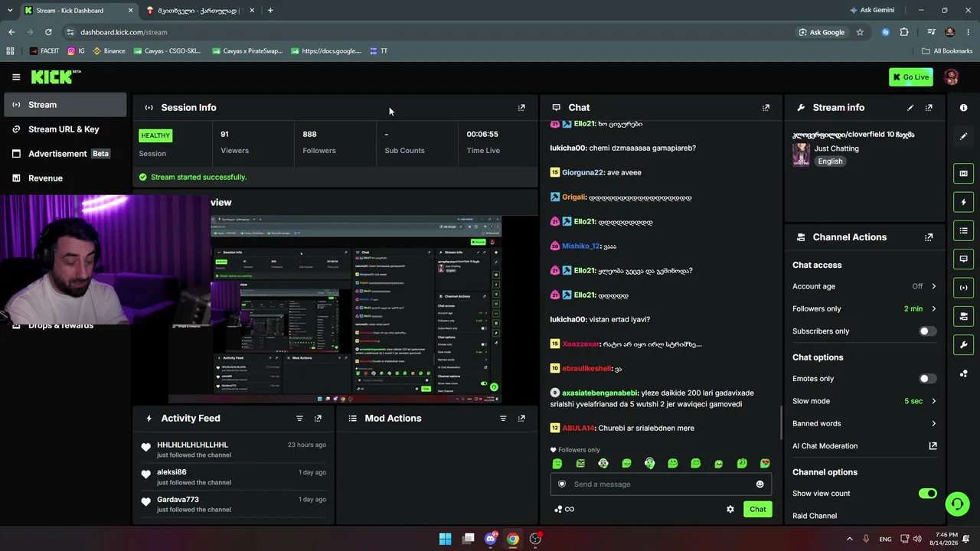Open the Mod Actions filter icon
Screen dimensions: 980x551
503,419
